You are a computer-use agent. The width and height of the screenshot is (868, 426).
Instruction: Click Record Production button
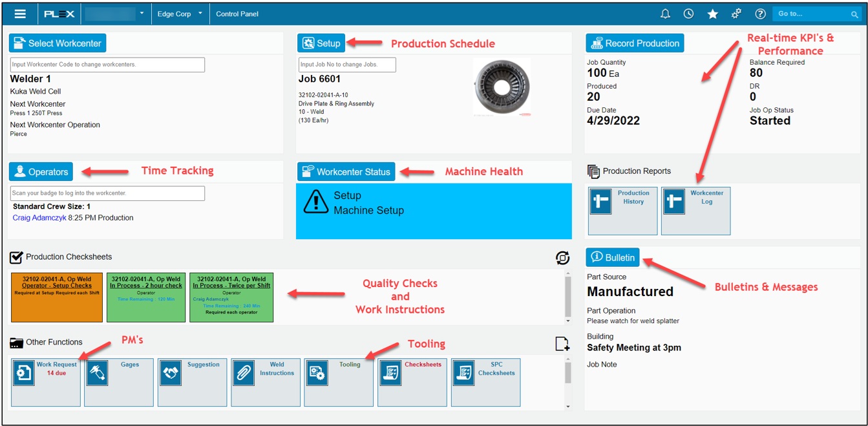[635, 43]
